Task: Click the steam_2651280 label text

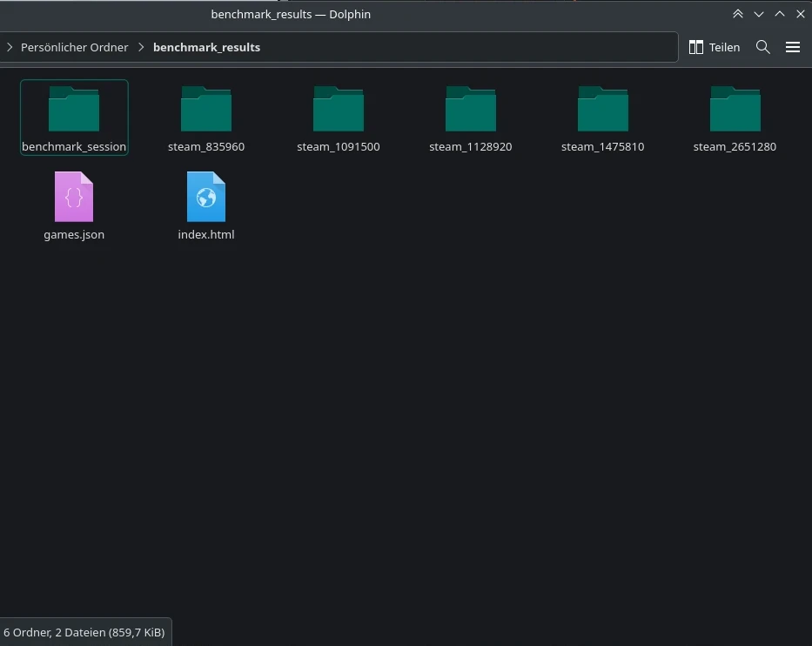Action: [x=735, y=146]
